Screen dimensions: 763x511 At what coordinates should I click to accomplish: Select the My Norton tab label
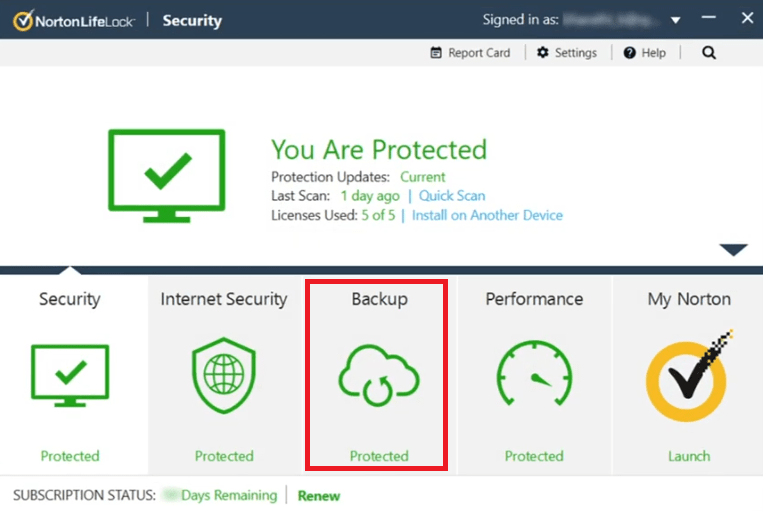pyautogui.click(x=689, y=299)
